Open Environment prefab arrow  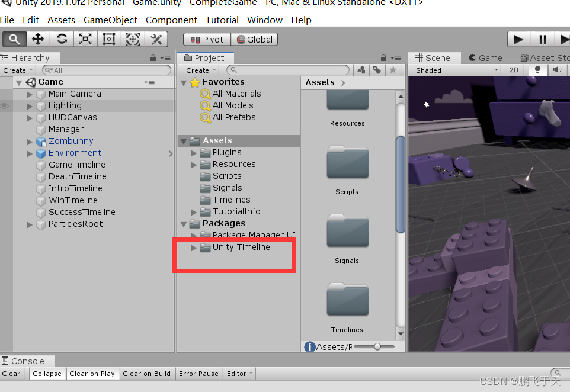pos(171,154)
